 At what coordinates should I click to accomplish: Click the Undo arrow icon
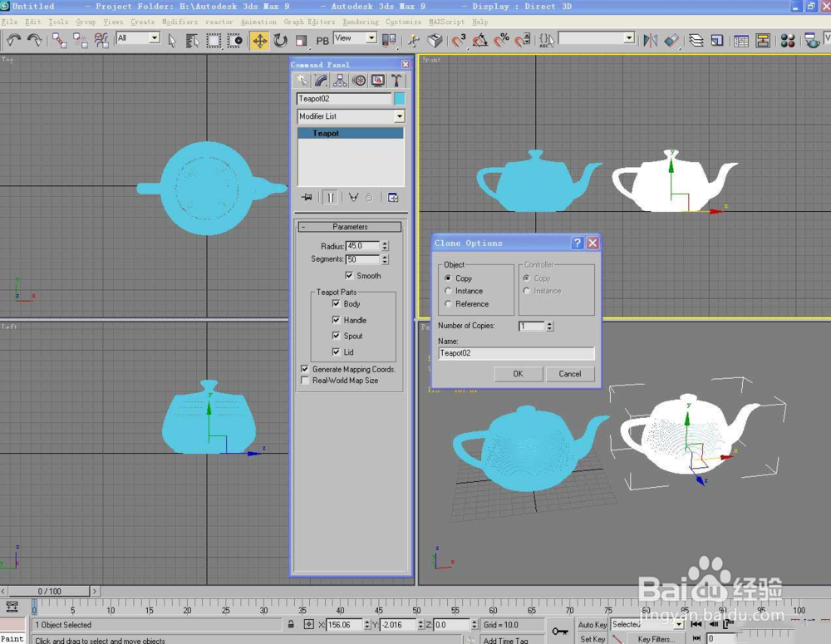coord(14,40)
